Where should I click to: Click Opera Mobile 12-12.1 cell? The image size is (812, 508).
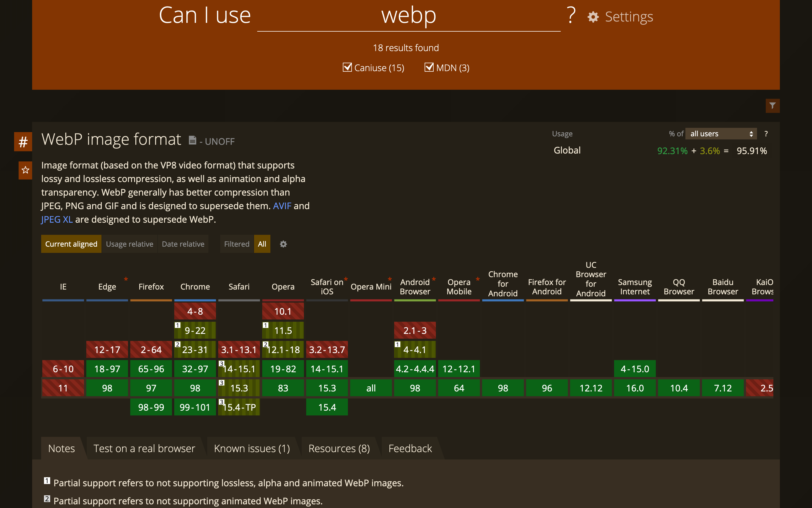459,369
